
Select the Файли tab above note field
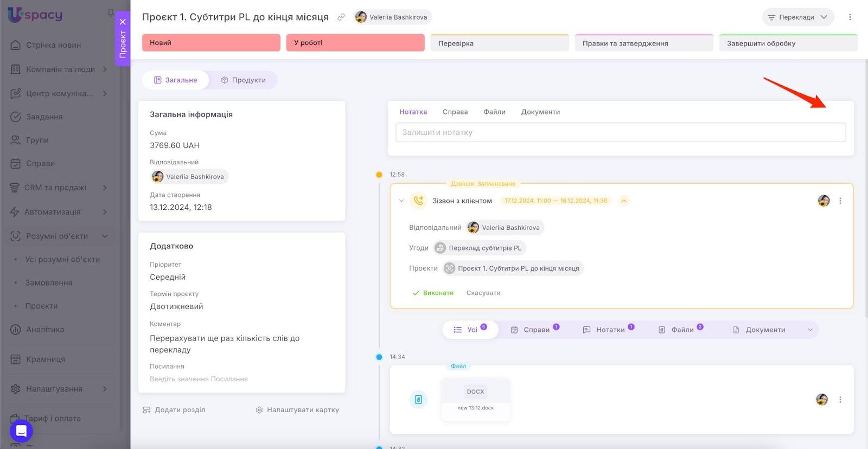click(x=494, y=112)
